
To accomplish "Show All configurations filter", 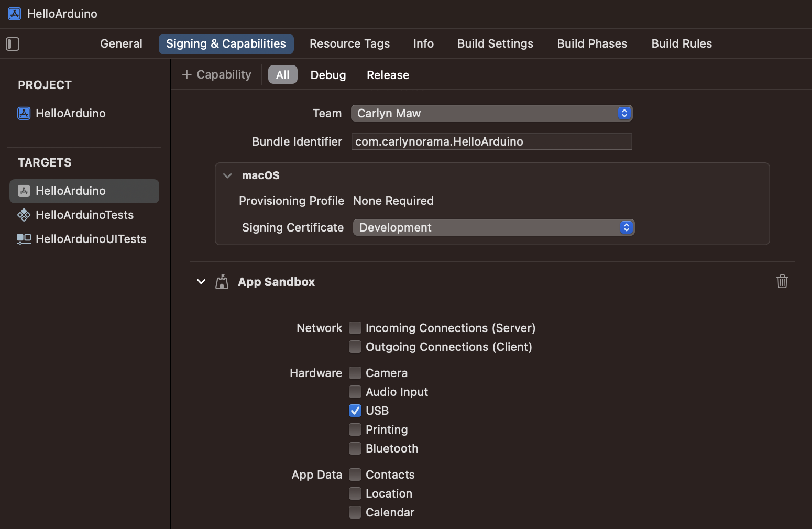I will coord(283,74).
